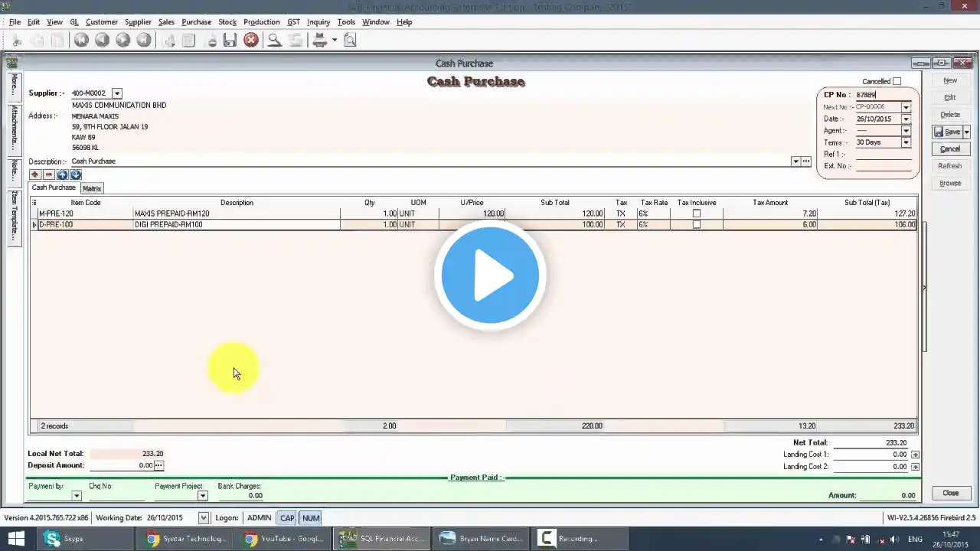The width and height of the screenshot is (980, 551).
Task: Tick the Cancelled checkbox
Action: click(x=897, y=81)
